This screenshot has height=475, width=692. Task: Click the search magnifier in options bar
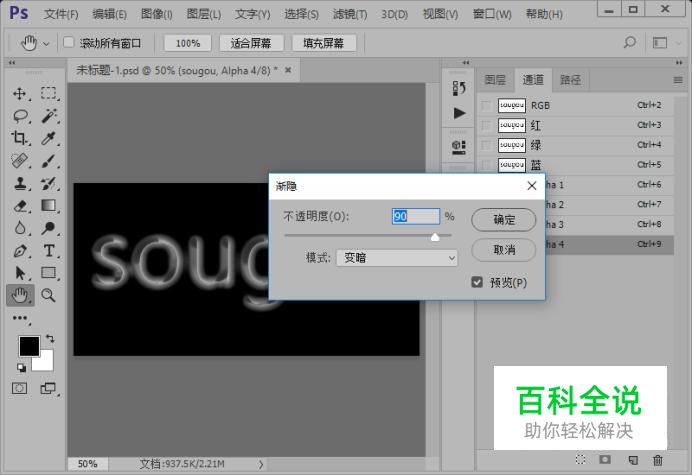[x=629, y=43]
